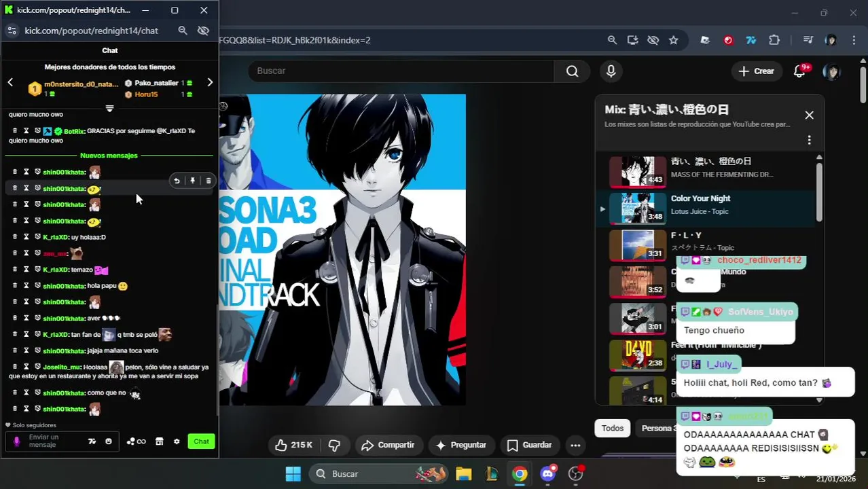Open channel points infinity icon in chat
868x489 pixels.
coord(137,441)
